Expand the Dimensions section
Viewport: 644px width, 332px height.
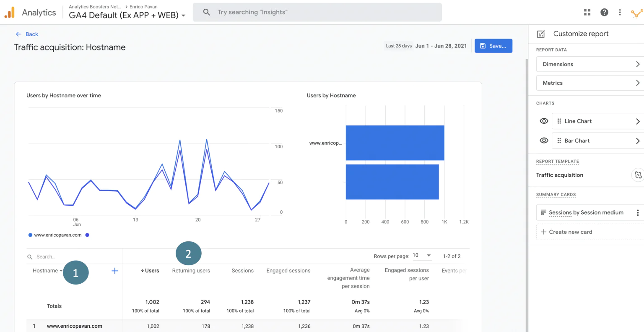pos(589,64)
